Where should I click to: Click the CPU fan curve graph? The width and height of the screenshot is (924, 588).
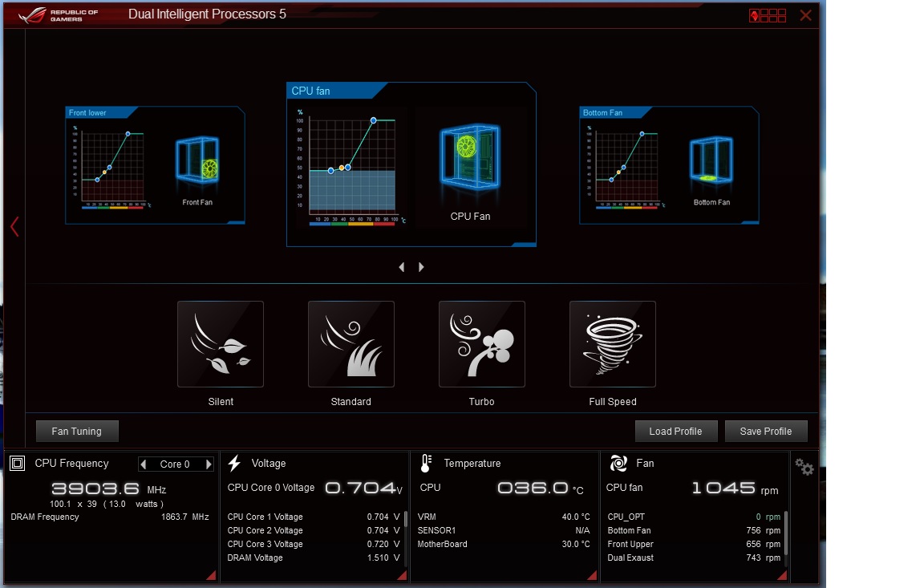point(352,166)
